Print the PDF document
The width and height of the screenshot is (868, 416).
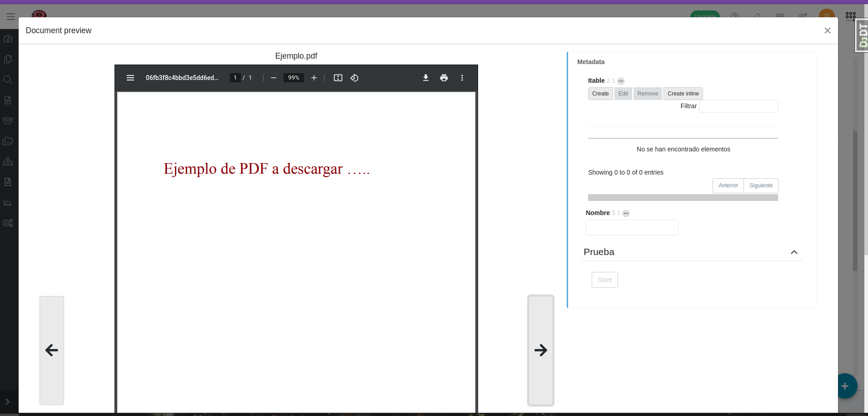[x=444, y=78]
